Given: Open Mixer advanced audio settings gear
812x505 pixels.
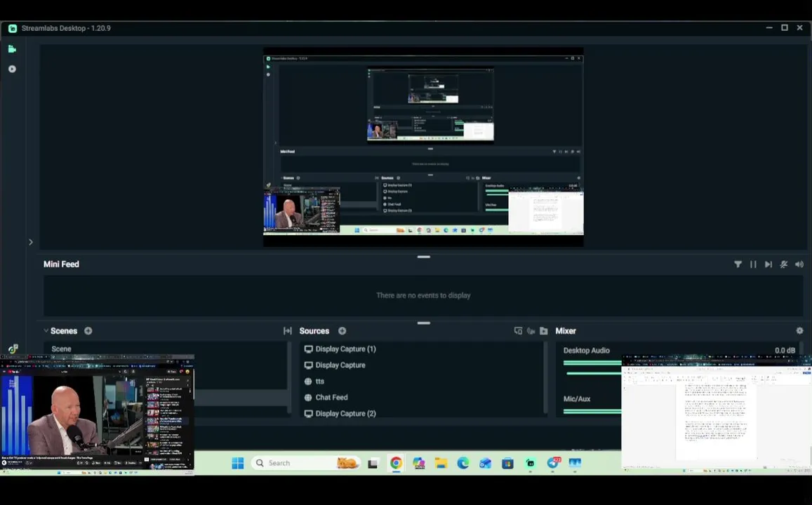Looking at the screenshot, I should tap(799, 330).
